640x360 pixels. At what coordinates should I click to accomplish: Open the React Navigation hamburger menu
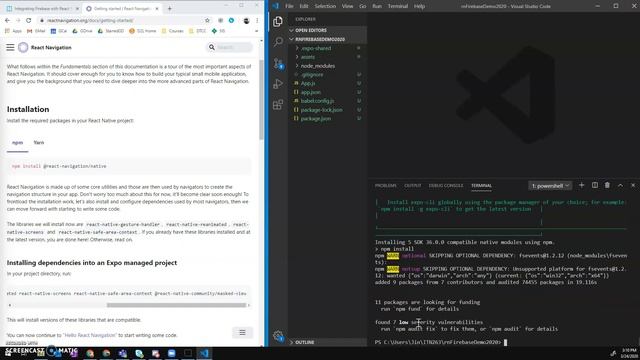pos(10,47)
